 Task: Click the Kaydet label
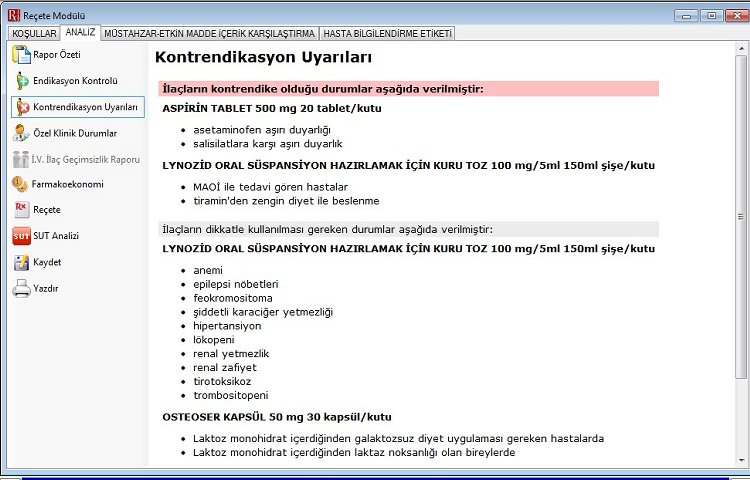point(47,262)
